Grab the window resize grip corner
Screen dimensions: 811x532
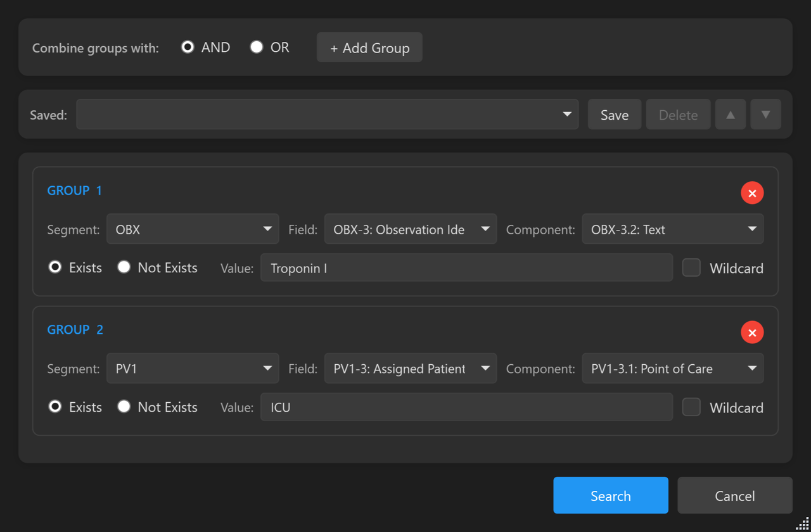coord(802,523)
